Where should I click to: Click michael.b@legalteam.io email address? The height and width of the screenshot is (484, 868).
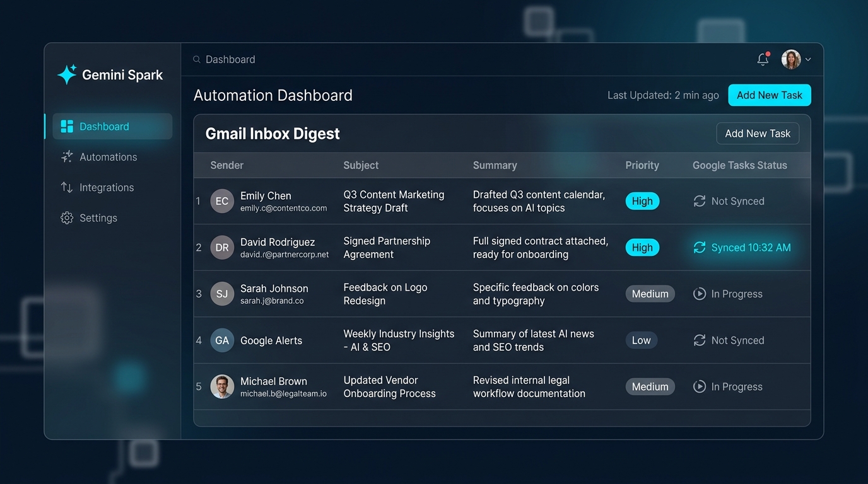click(284, 394)
